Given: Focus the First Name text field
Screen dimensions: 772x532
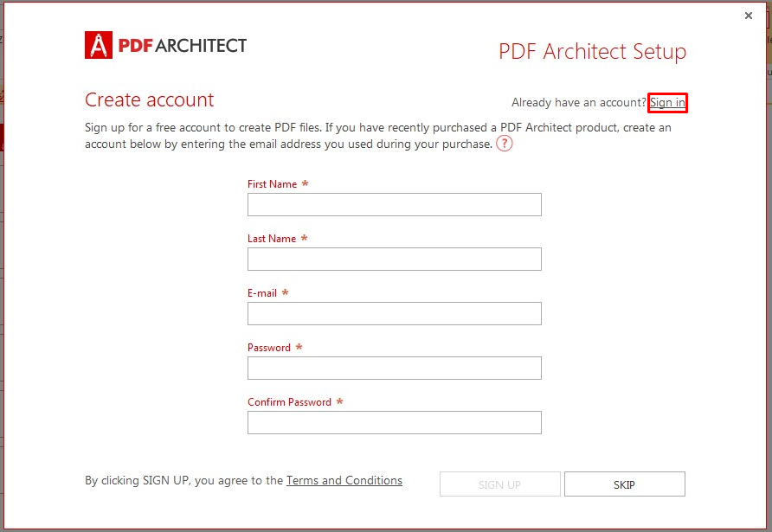Looking at the screenshot, I should pyautogui.click(x=395, y=205).
